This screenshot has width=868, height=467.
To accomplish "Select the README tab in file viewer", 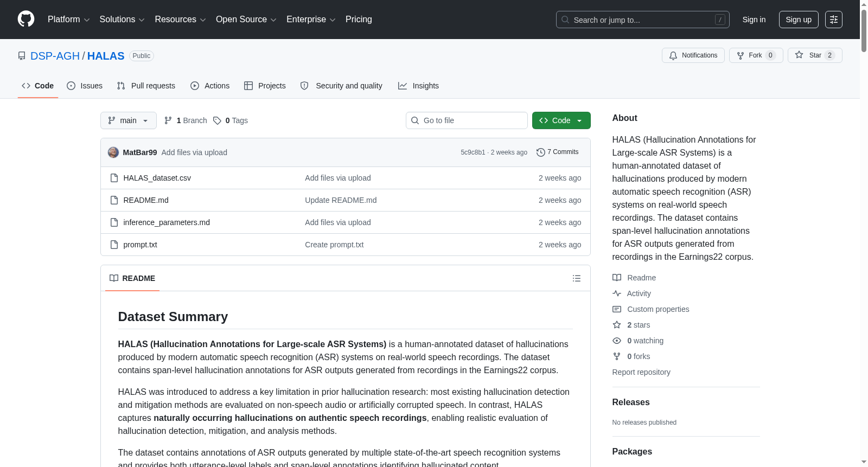I will coord(132,278).
